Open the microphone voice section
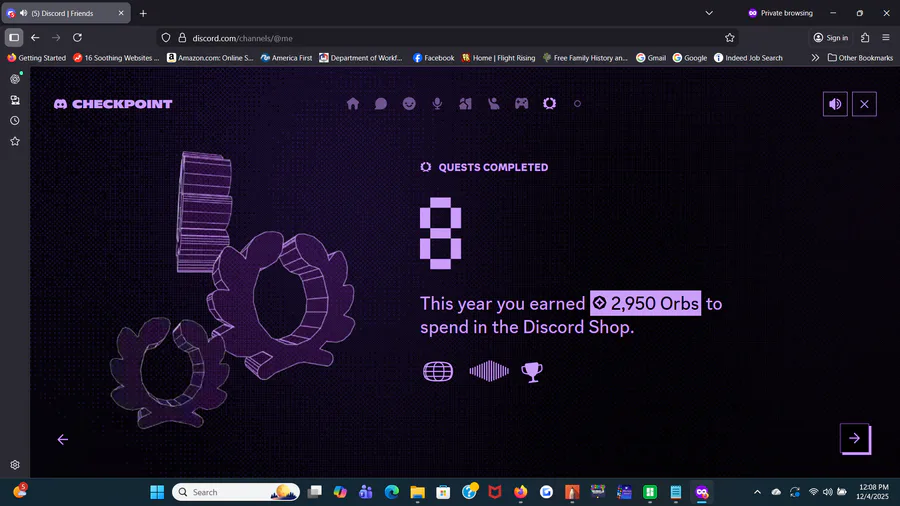Viewport: 900px width, 506px height. point(437,104)
